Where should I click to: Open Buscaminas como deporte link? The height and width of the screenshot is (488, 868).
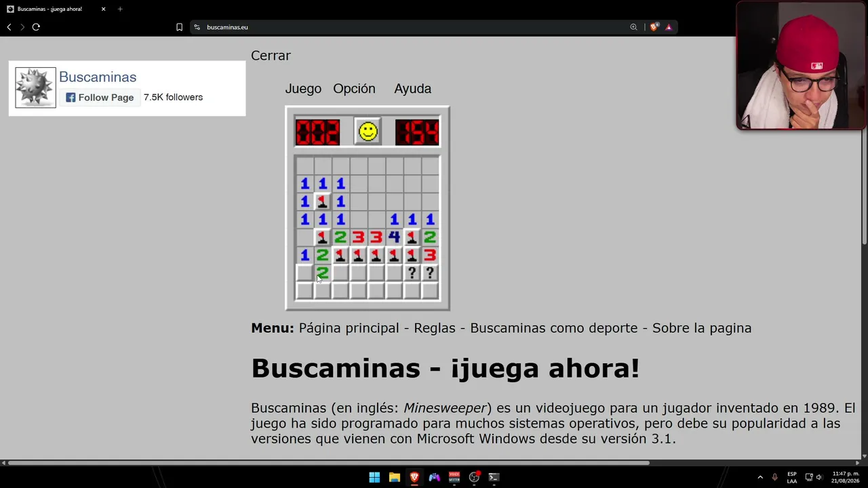point(554,328)
